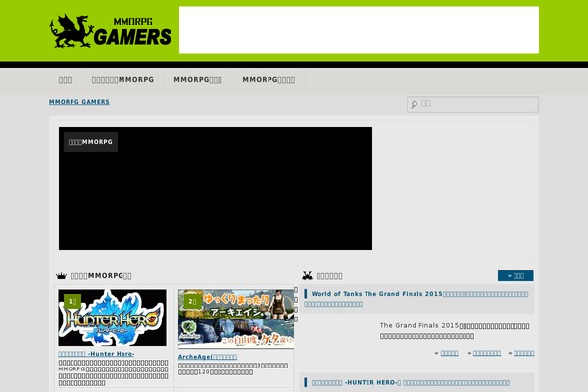Click the black featured MMORPG slider panel
588x392 pixels.
point(216,188)
